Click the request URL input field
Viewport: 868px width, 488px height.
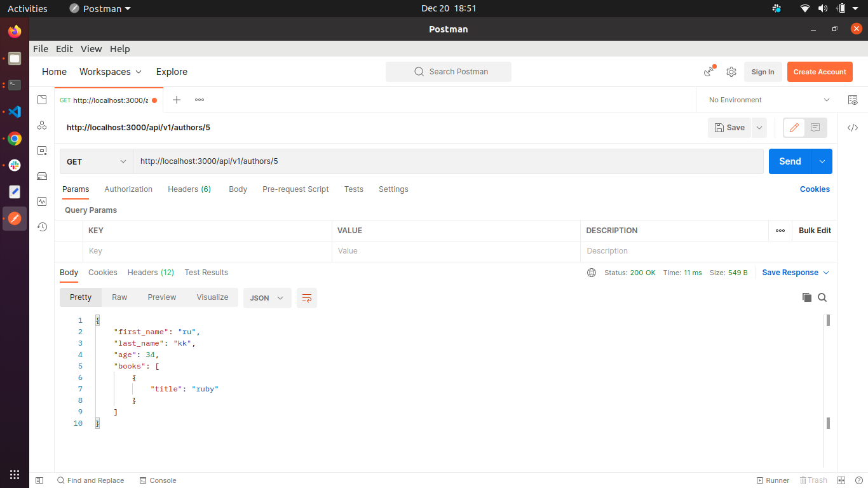click(448, 161)
